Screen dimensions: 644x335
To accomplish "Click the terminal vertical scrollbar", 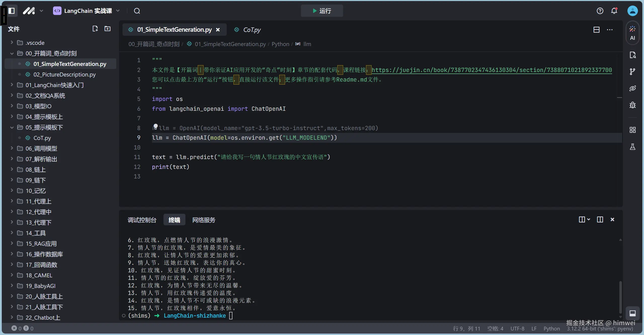I will [620, 297].
